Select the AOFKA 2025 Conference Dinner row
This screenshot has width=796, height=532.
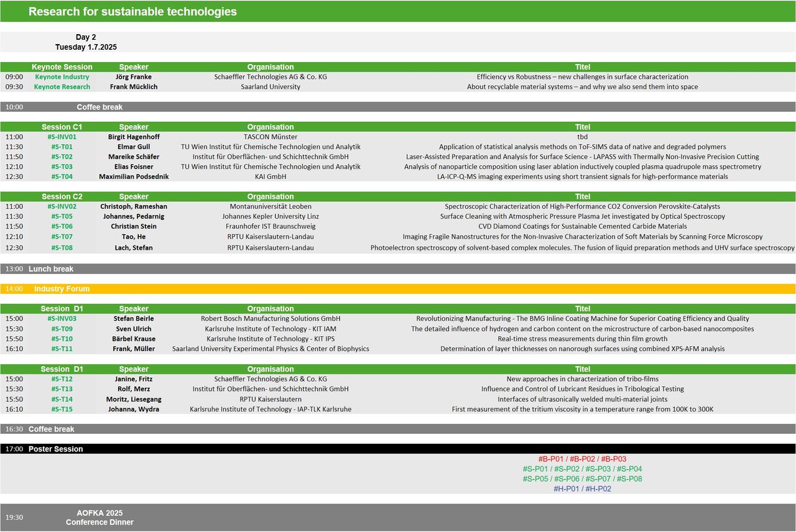pyautogui.click(x=99, y=517)
